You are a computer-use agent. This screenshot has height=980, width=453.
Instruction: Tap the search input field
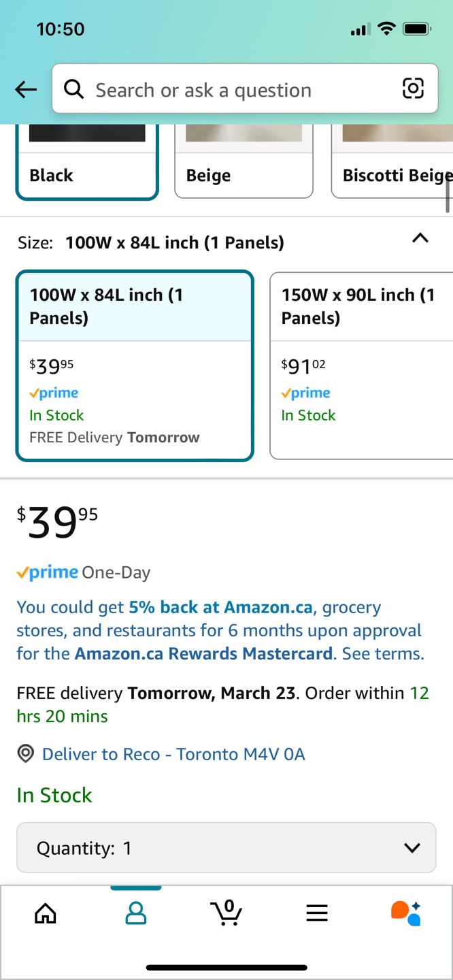(x=238, y=89)
